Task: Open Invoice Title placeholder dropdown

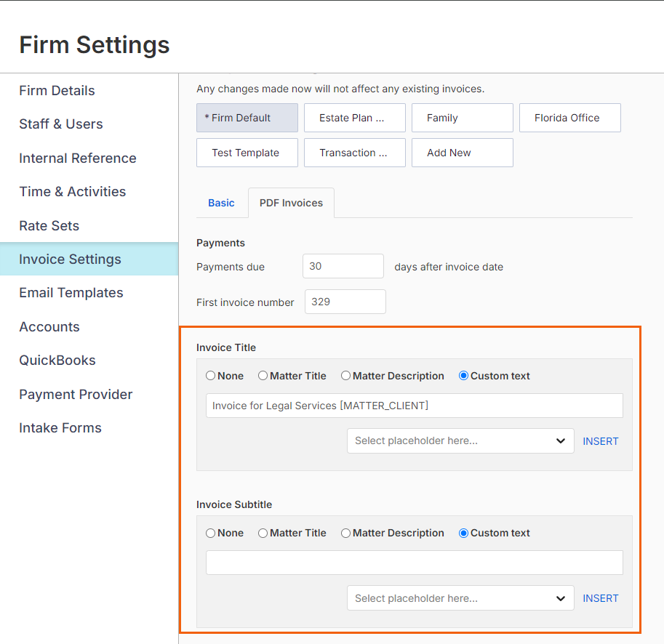Action: pos(460,441)
